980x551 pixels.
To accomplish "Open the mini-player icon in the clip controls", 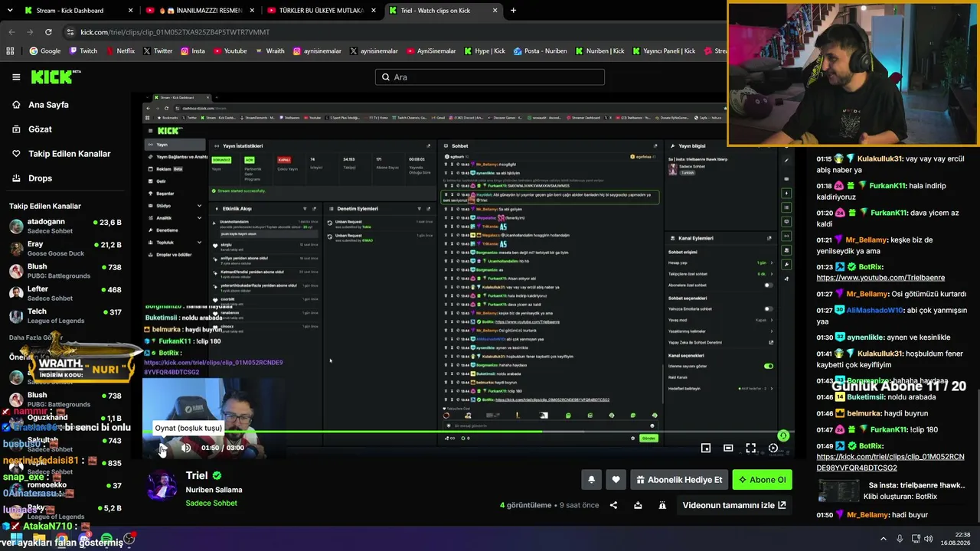I will click(x=706, y=448).
